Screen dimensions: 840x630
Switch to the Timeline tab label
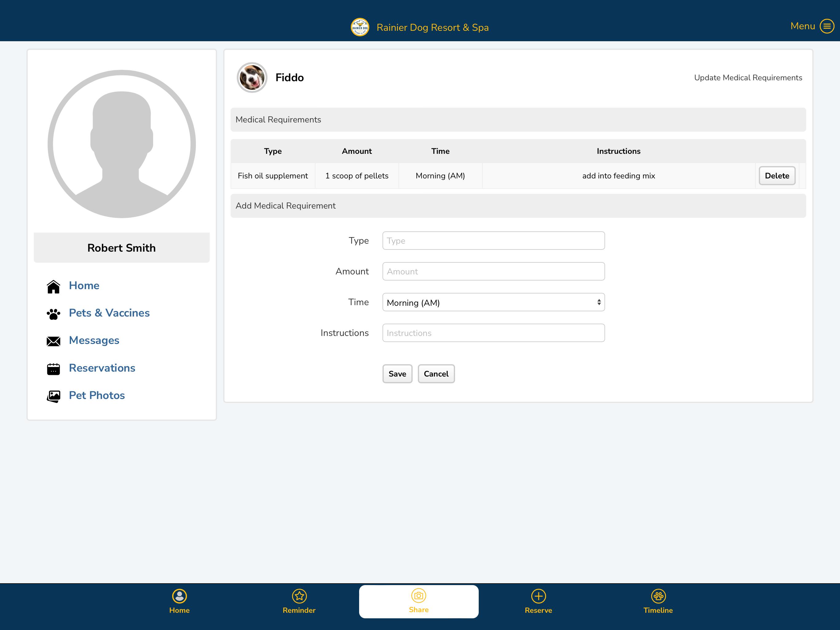[658, 610]
